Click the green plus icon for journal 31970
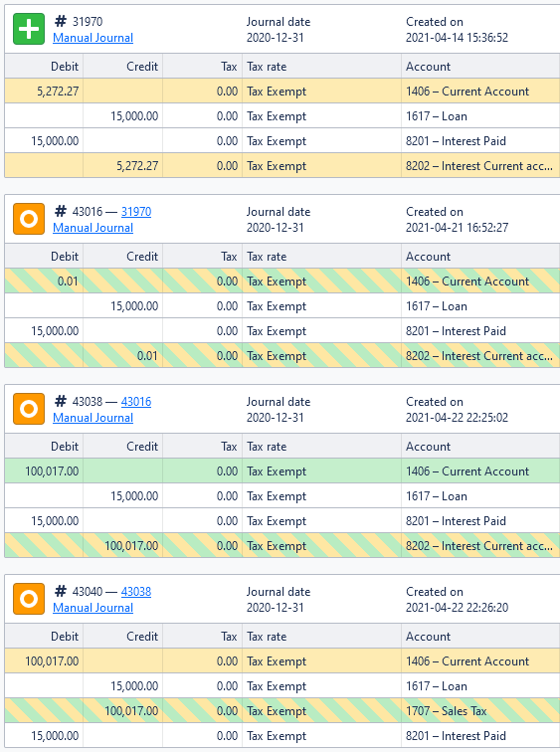Viewport: 560px width, 752px height. pos(29,29)
